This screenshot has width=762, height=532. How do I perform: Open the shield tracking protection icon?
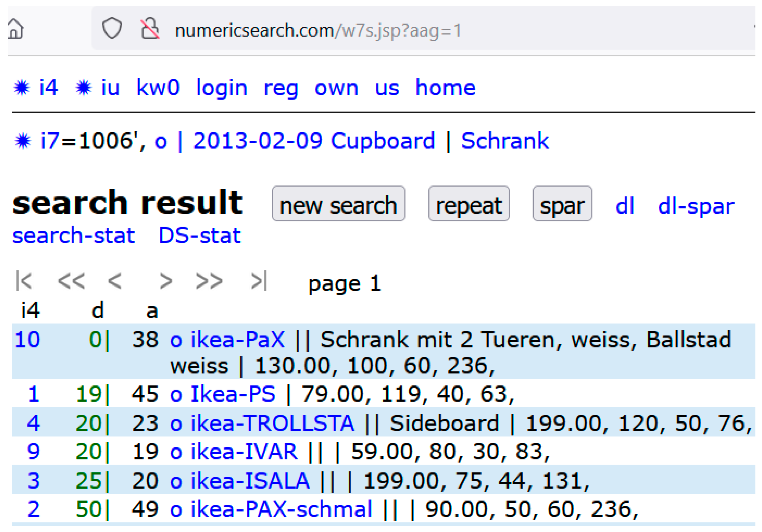(112, 28)
